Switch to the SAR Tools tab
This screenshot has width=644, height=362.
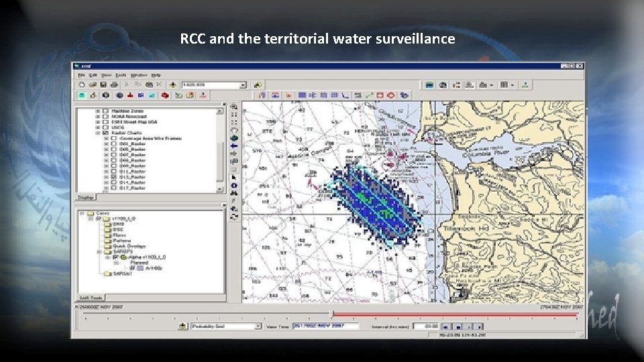point(91,298)
